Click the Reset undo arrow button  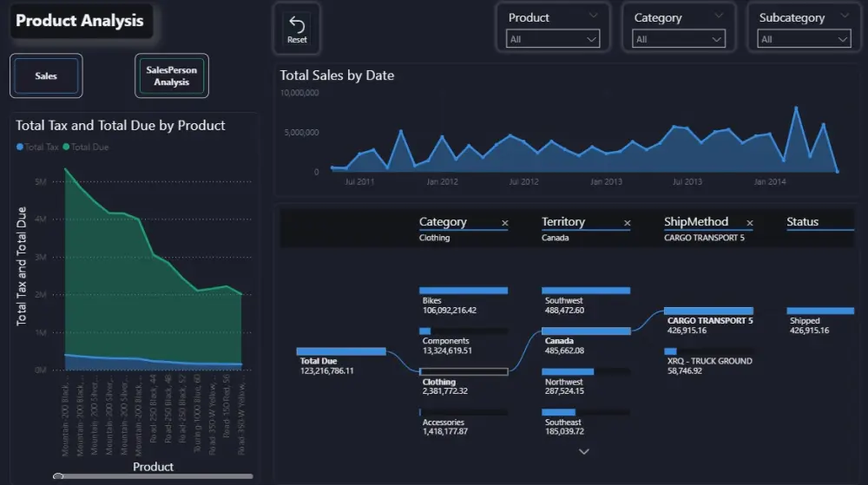pyautogui.click(x=297, y=29)
